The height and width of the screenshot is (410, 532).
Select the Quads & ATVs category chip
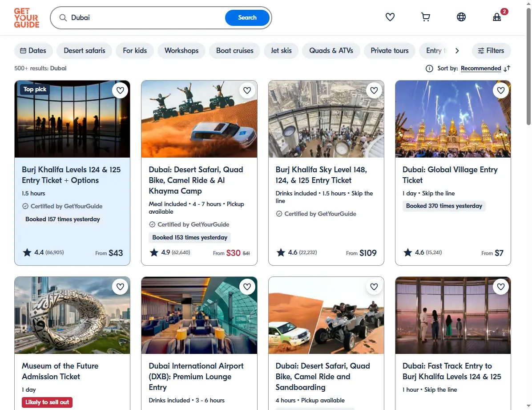click(331, 51)
